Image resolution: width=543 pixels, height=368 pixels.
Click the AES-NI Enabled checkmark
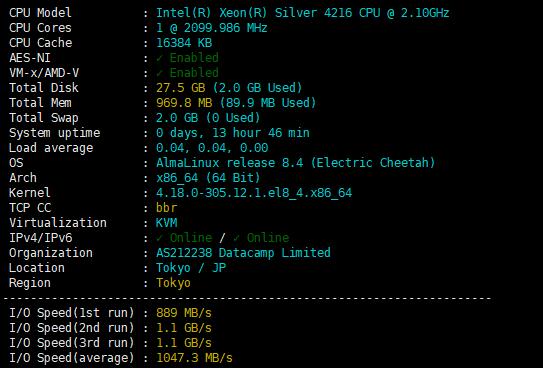click(x=159, y=58)
